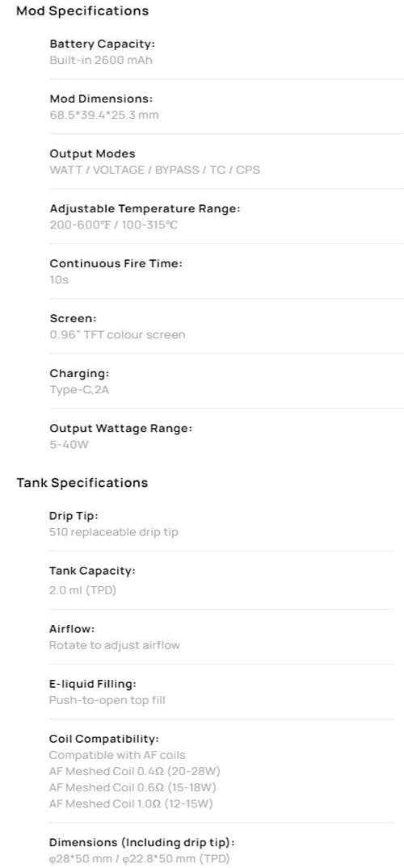Click the 68.5*39.4*25.3 mm value

click(104, 115)
